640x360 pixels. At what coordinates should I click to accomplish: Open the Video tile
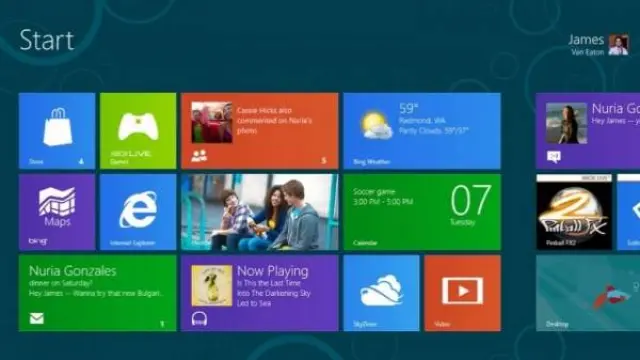(x=462, y=293)
